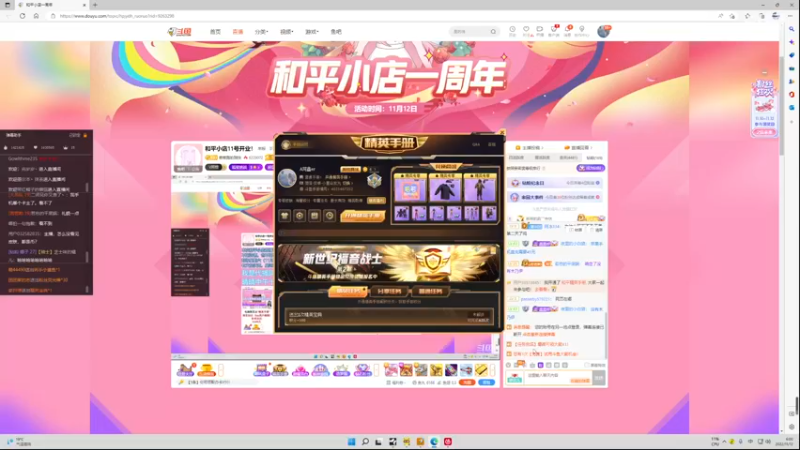Close the 精英手册 popup
The height and width of the screenshot is (450, 800).
tap(502, 133)
